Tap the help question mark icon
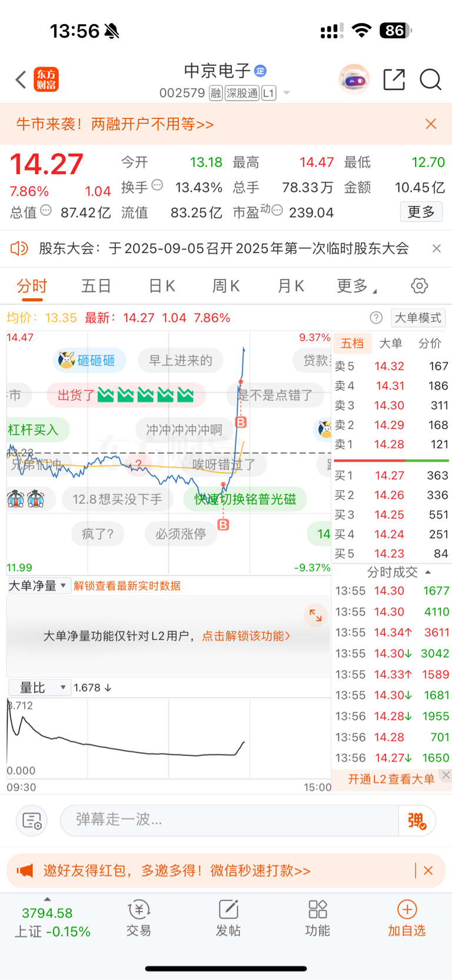Viewport: 452px width, 980px height. pos(376,318)
